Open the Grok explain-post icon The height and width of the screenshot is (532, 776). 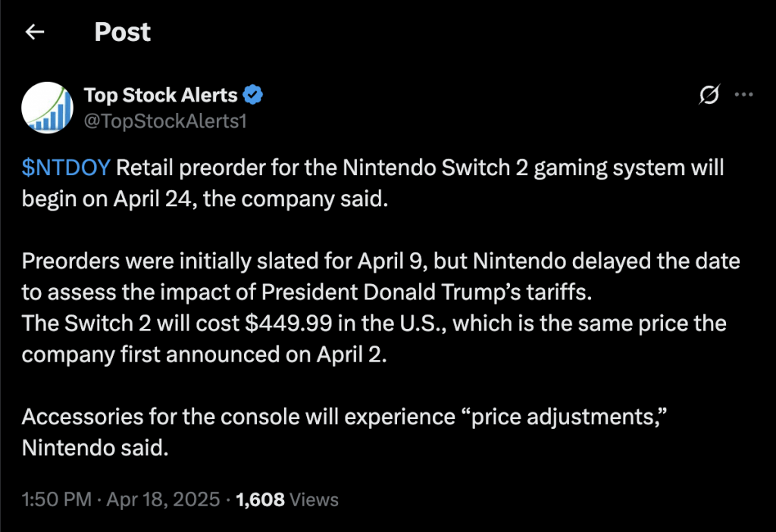tap(709, 95)
